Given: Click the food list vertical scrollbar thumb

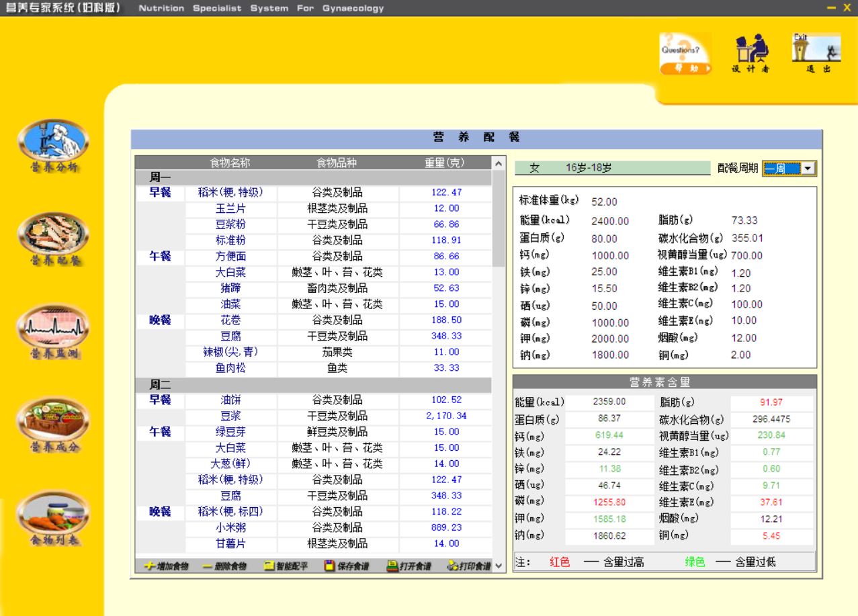Looking at the screenshot, I should (x=498, y=218).
